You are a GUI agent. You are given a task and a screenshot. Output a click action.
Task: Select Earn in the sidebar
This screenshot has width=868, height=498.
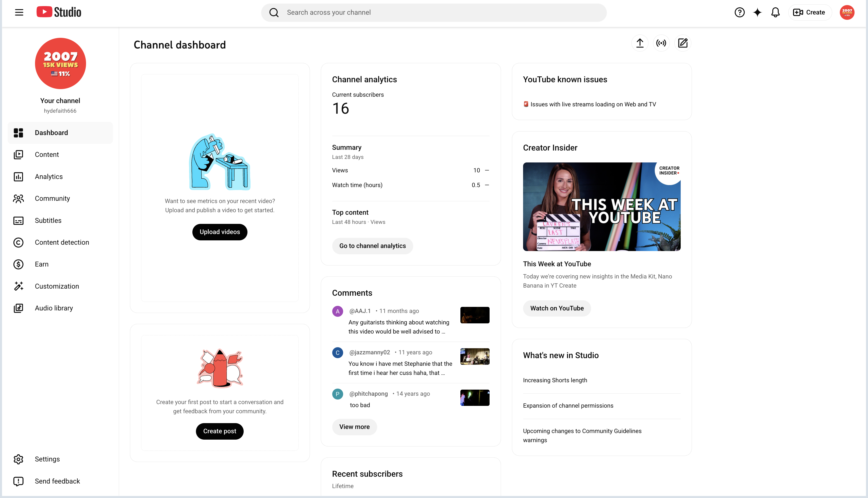click(60, 264)
